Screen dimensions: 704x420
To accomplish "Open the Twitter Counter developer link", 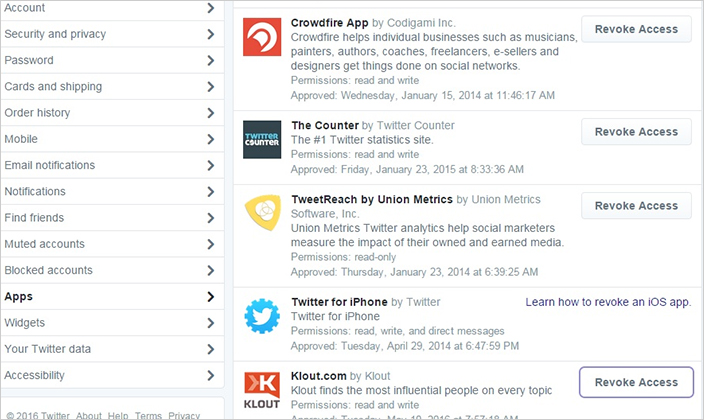I will [415, 125].
